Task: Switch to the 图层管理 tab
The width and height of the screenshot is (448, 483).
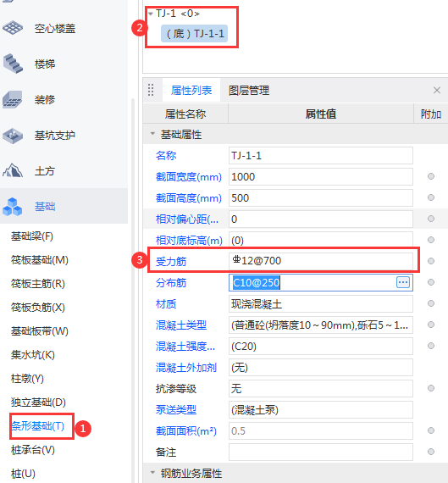Action: click(249, 91)
